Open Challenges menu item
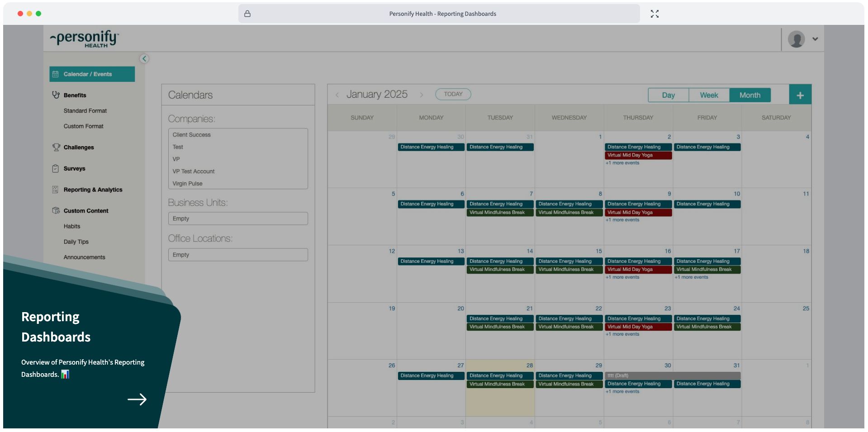Screen dimensions: 868x432 pos(79,147)
